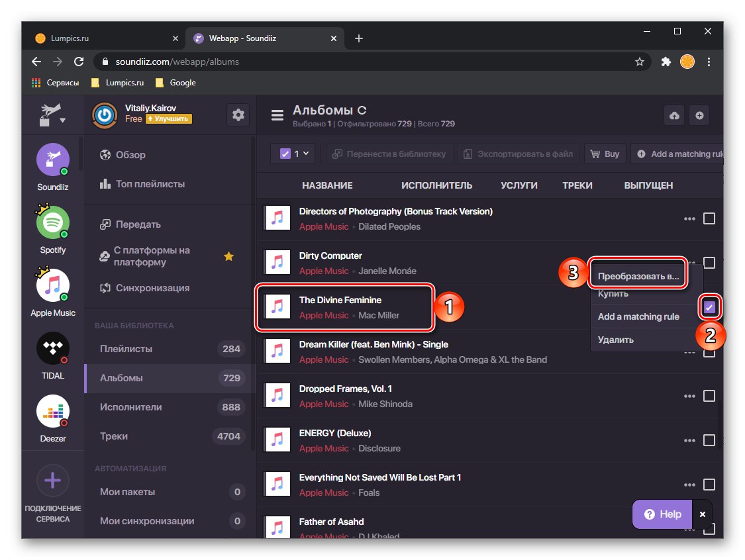The image size is (745, 560).
Task: Click the hamburger menu icon beside Альбомы
Action: point(277,115)
